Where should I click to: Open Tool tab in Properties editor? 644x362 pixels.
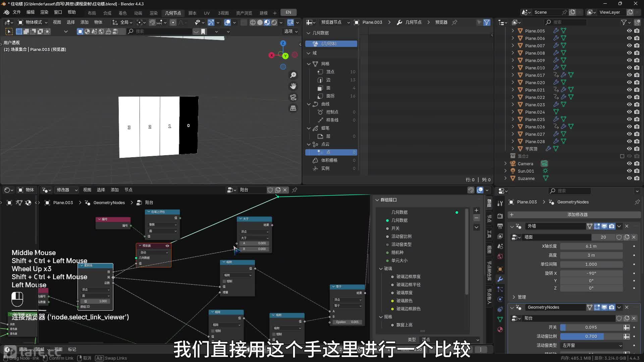(500, 203)
